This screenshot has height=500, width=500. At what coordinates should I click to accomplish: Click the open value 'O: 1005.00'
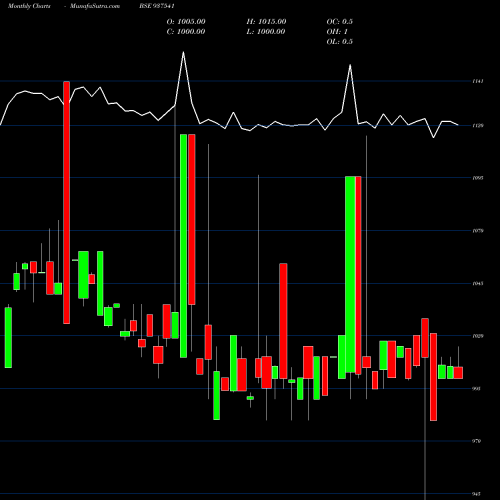[186, 22]
